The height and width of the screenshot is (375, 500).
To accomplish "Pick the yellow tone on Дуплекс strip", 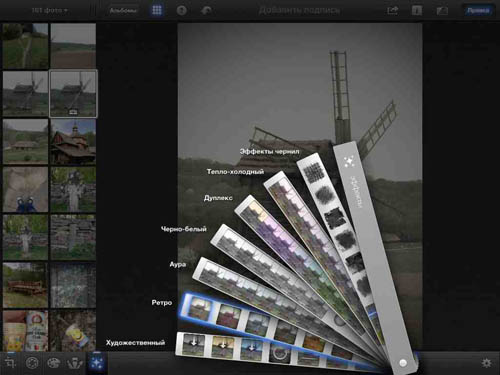I will (257, 211).
